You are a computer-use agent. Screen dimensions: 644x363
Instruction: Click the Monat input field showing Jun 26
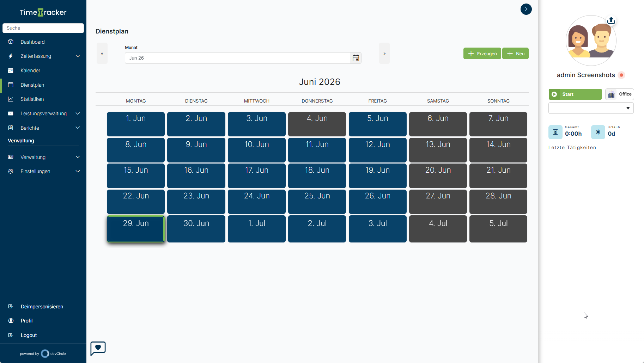pyautogui.click(x=238, y=58)
